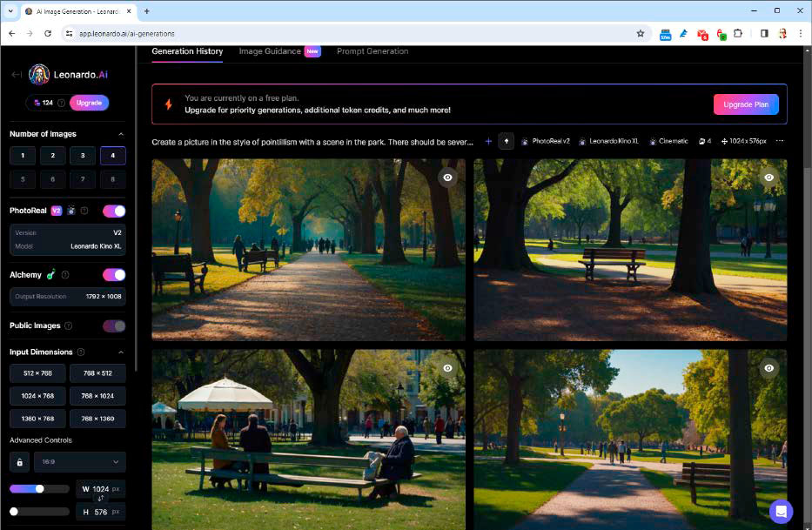Select the 1360 x 768 dimension preset
This screenshot has height=530, width=812.
(x=37, y=418)
